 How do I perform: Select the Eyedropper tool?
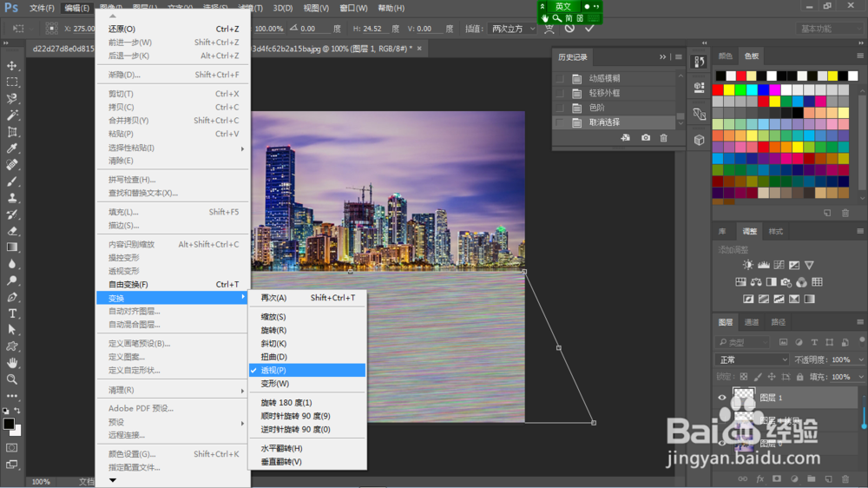coord(11,148)
